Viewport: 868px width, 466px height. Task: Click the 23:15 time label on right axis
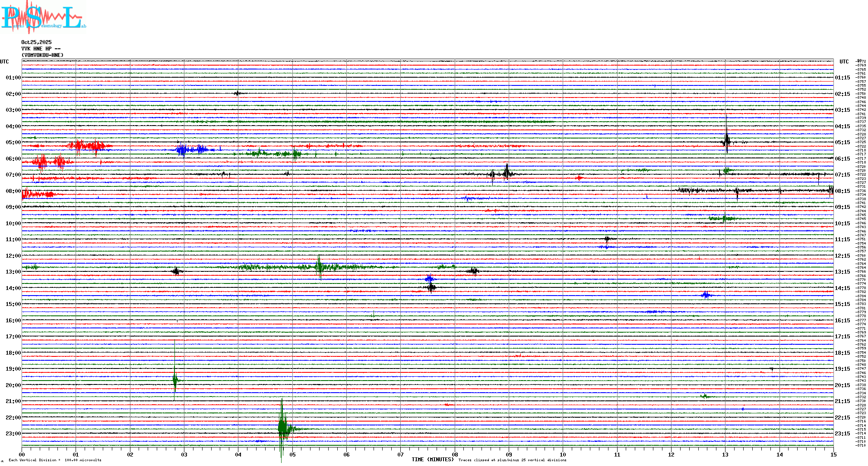(842, 434)
